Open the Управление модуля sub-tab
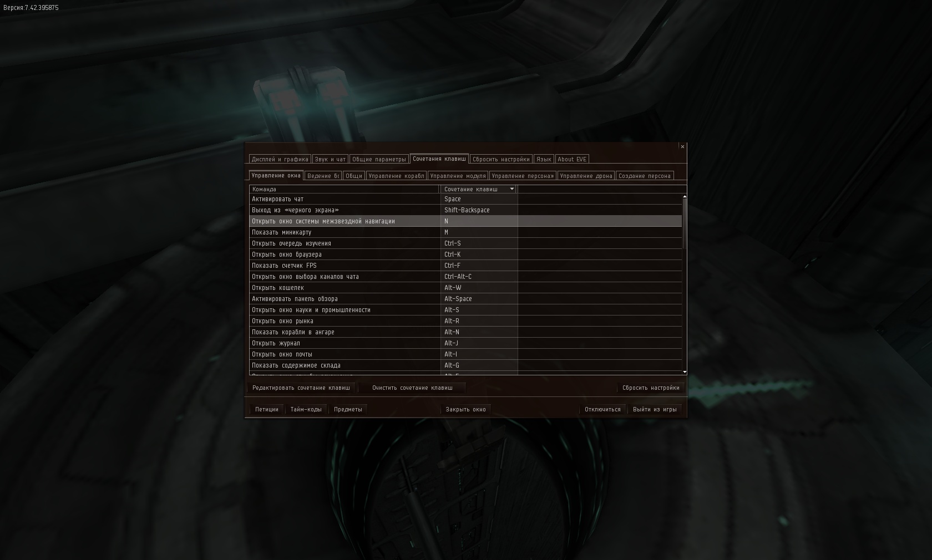The image size is (932, 560). point(458,176)
